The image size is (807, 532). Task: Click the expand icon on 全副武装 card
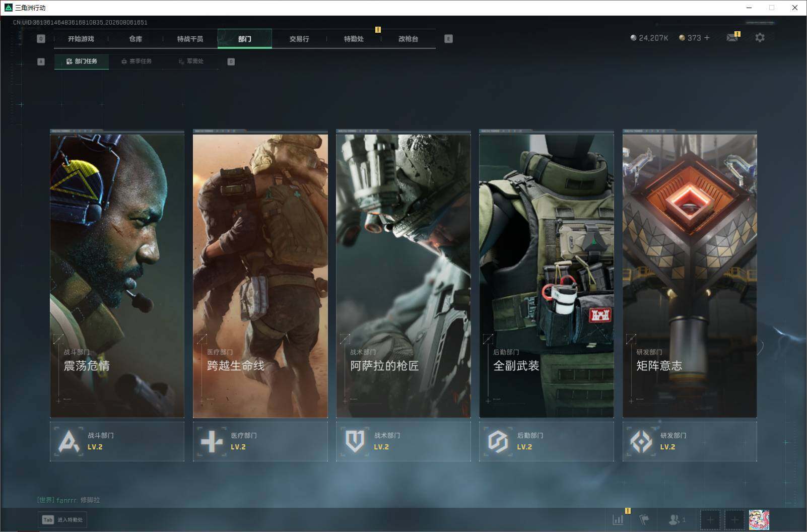click(x=488, y=339)
